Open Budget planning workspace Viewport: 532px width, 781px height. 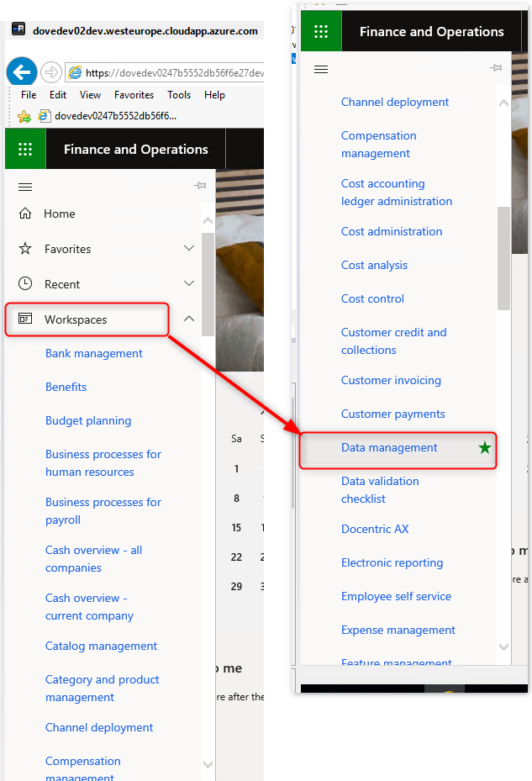88,421
